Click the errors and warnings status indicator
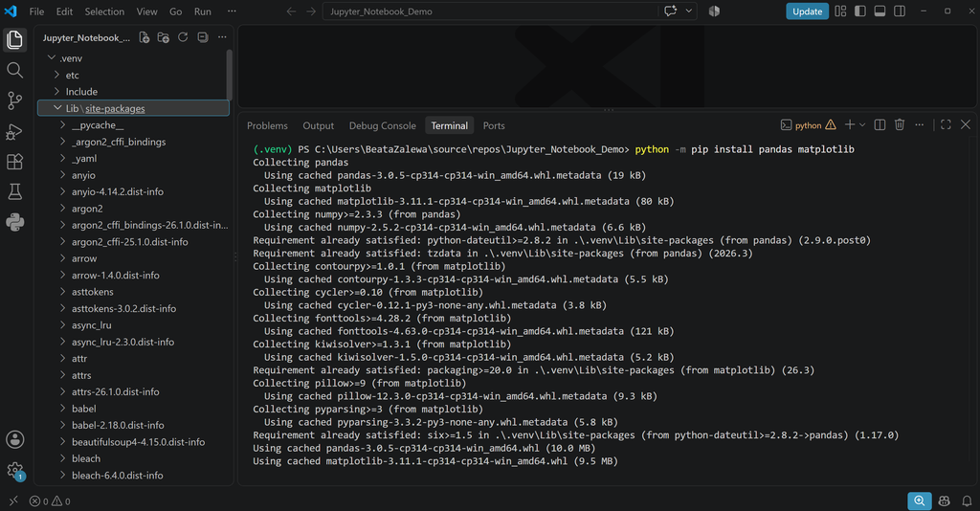This screenshot has height=511, width=980. (x=50, y=501)
